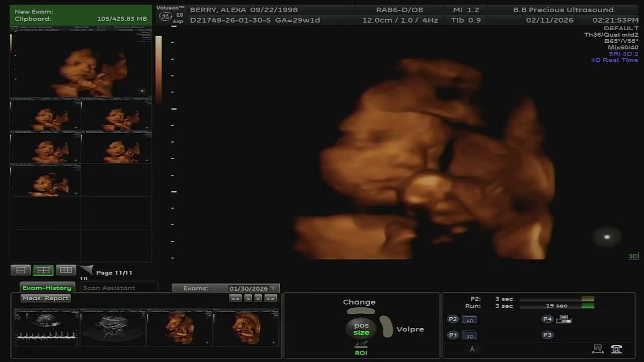Image resolution: width=644 pixels, height=362 pixels.
Task: Toggle trackball pos/size function
Action: (361, 329)
